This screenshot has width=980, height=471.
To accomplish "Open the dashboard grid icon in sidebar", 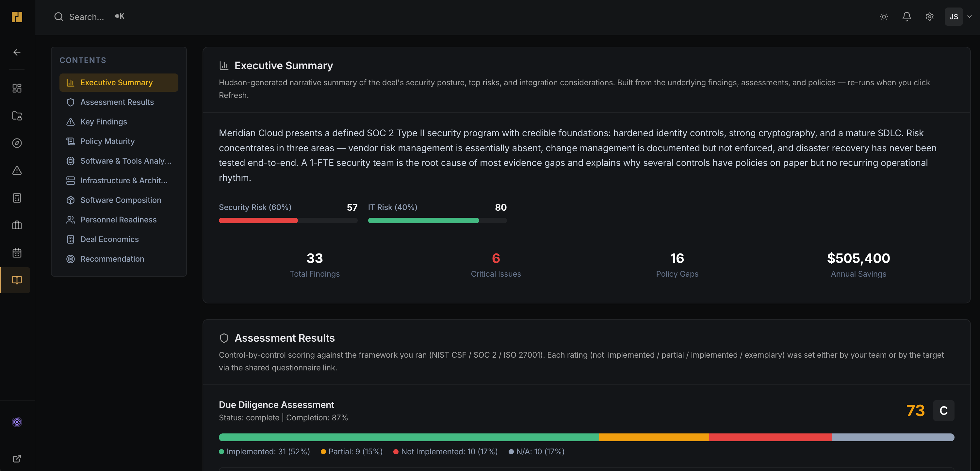I will [x=17, y=88].
